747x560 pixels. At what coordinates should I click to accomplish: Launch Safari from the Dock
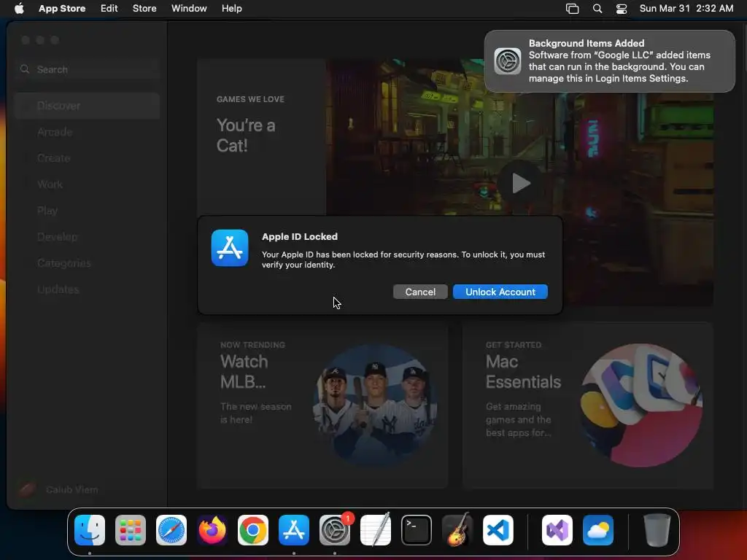point(171,530)
